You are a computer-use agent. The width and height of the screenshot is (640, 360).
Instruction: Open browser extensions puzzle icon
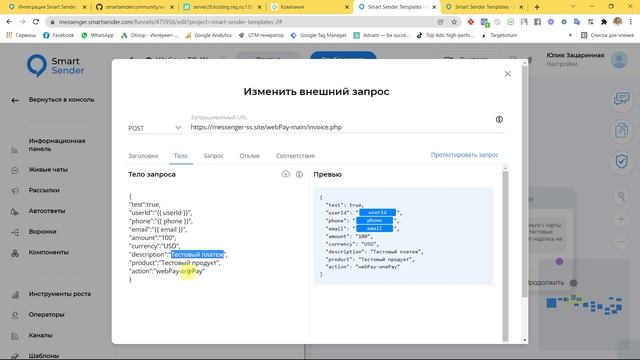[x=604, y=22]
